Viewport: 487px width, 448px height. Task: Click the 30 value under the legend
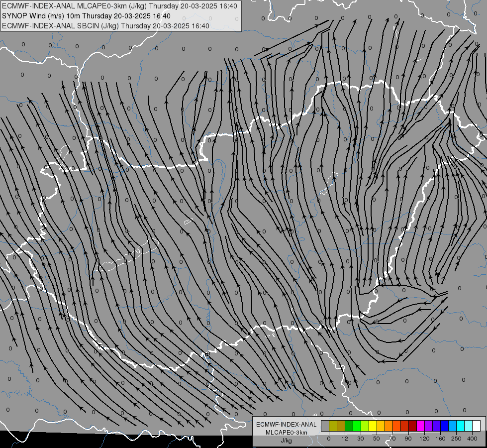(x=361, y=439)
